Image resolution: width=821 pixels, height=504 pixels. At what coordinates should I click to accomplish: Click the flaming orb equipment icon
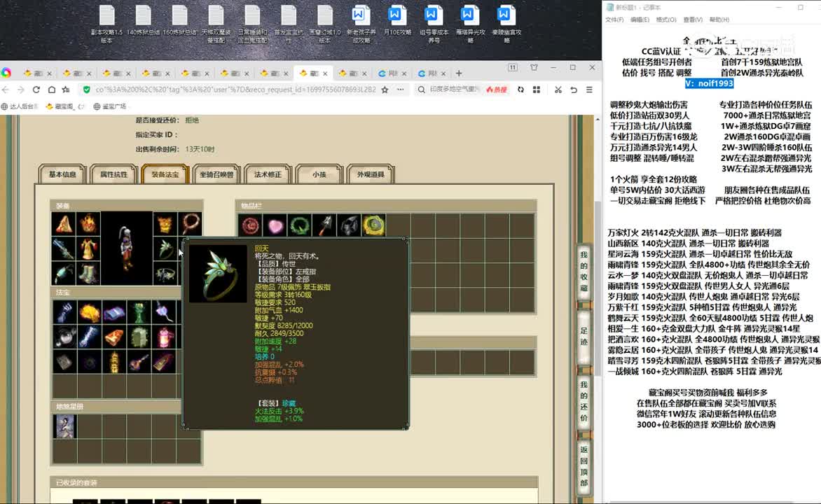coord(88,224)
